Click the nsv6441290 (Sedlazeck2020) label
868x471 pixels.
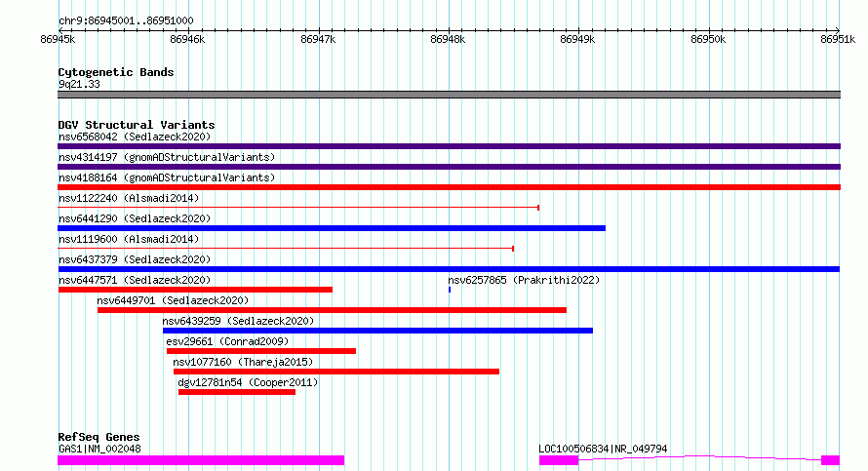coord(135,218)
